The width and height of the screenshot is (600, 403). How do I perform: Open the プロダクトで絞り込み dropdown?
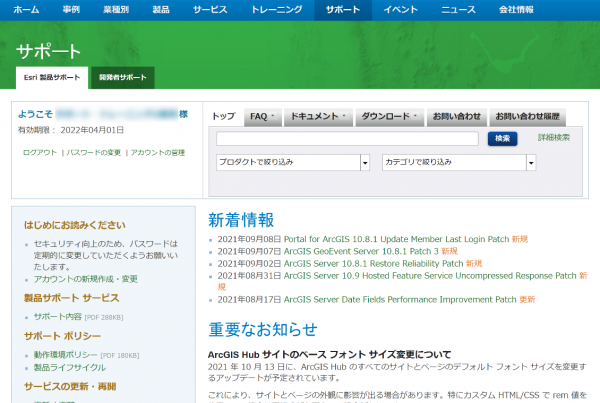pyautogui.click(x=293, y=162)
